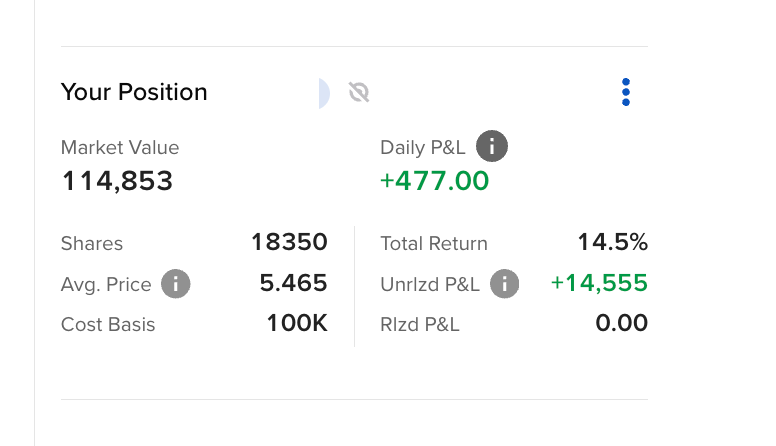Click the Avg. Price info icon
Image resolution: width=776 pixels, height=446 pixels.
(176, 284)
